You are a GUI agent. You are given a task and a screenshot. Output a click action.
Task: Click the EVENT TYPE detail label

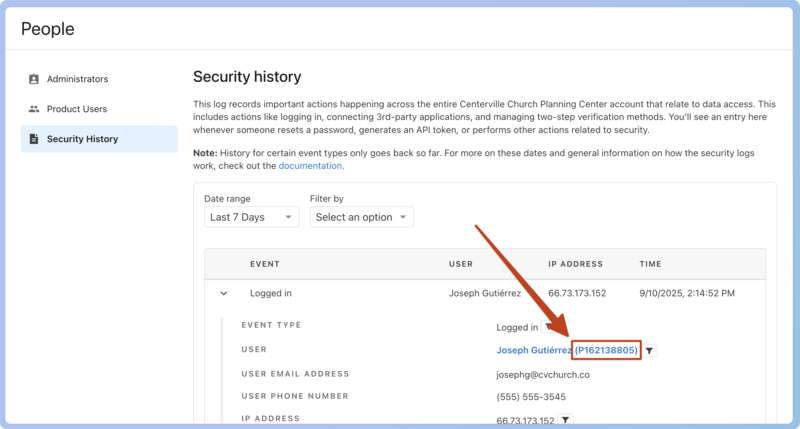click(x=271, y=325)
